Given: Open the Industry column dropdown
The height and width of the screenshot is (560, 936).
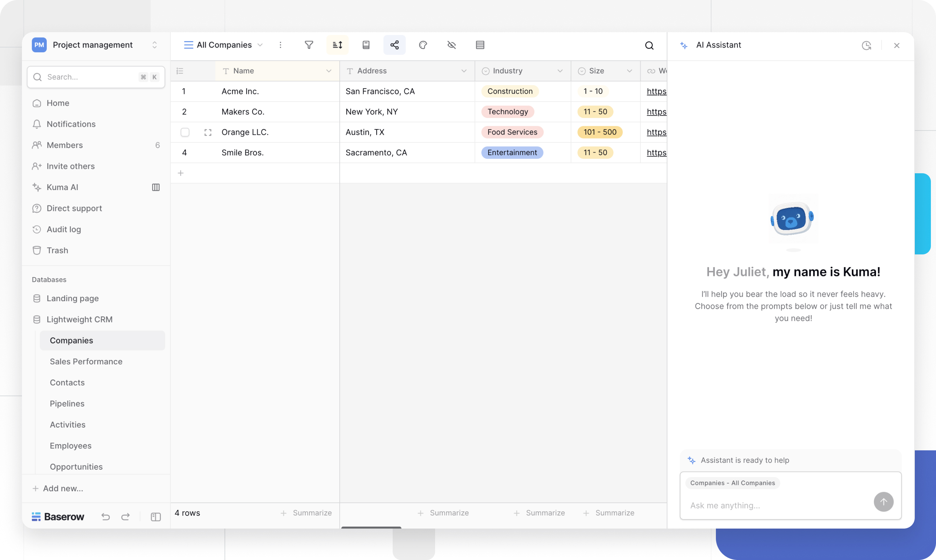Looking at the screenshot, I should pyautogui.click(x=560, y=71).
